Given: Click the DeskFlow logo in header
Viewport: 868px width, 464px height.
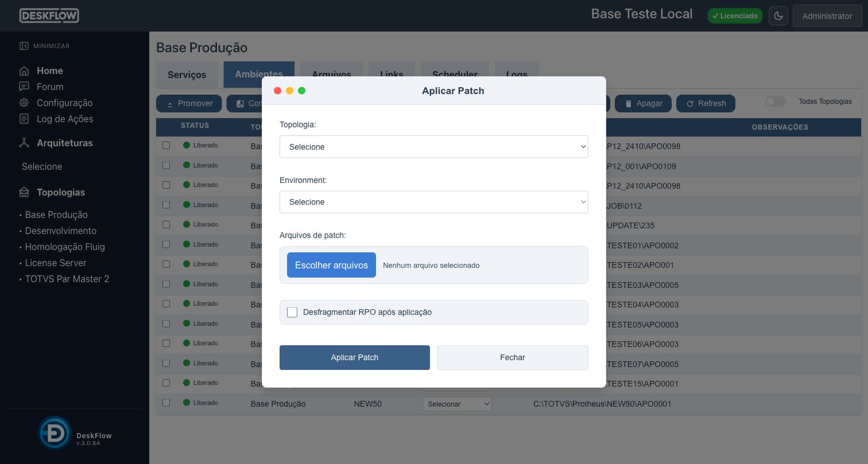Looking at the screenshot, I should 49,15.
